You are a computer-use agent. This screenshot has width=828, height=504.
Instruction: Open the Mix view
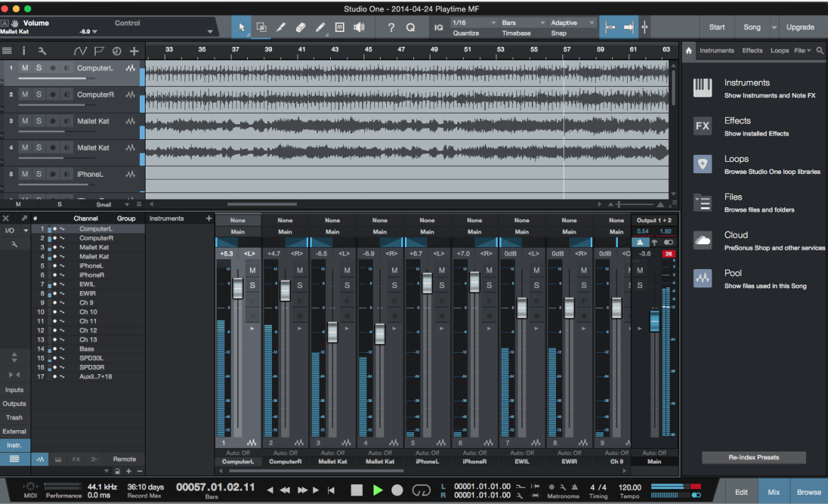pos(773,492)
